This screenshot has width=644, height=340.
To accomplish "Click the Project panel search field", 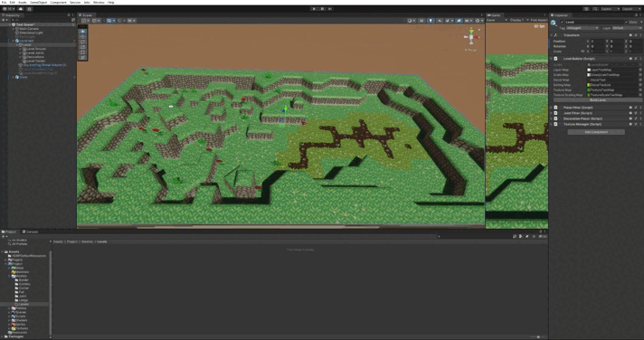I will 474,237.
